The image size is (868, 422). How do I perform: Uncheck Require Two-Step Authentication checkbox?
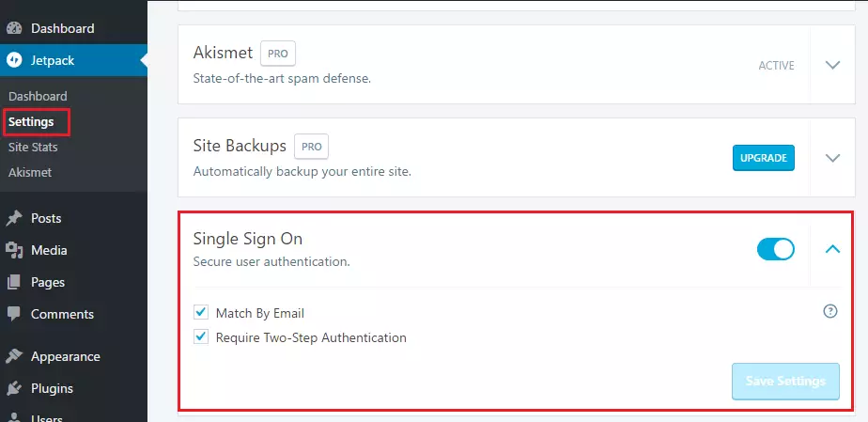point(200,336)
